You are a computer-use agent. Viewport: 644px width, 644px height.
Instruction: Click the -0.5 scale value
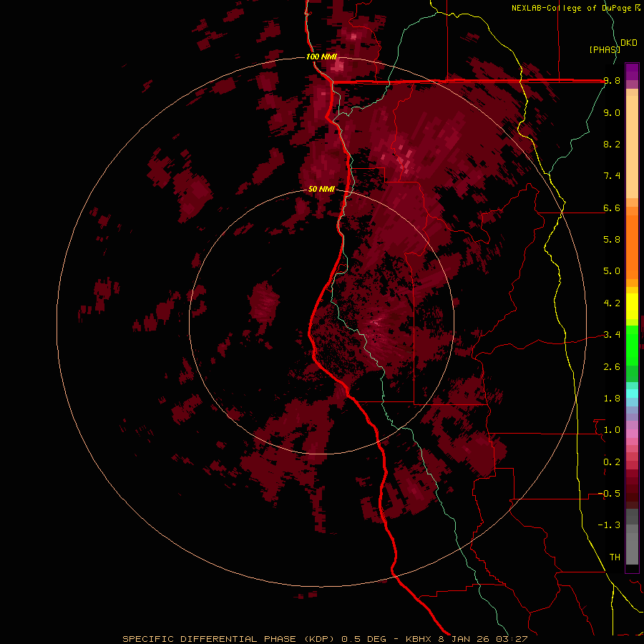click(x=609, y=494)
